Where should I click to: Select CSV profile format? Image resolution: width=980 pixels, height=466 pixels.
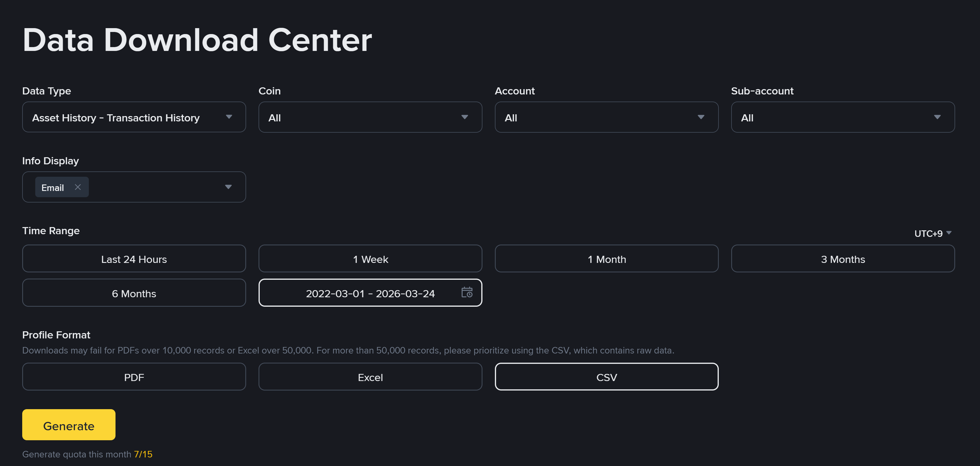[607, 377]
